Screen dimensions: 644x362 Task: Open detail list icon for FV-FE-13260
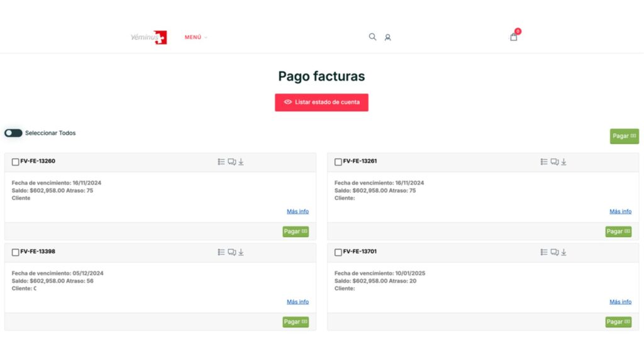(221, 162)
